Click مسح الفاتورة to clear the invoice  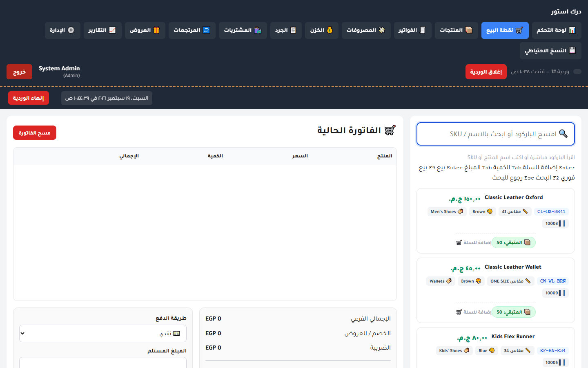pos(35,133)
